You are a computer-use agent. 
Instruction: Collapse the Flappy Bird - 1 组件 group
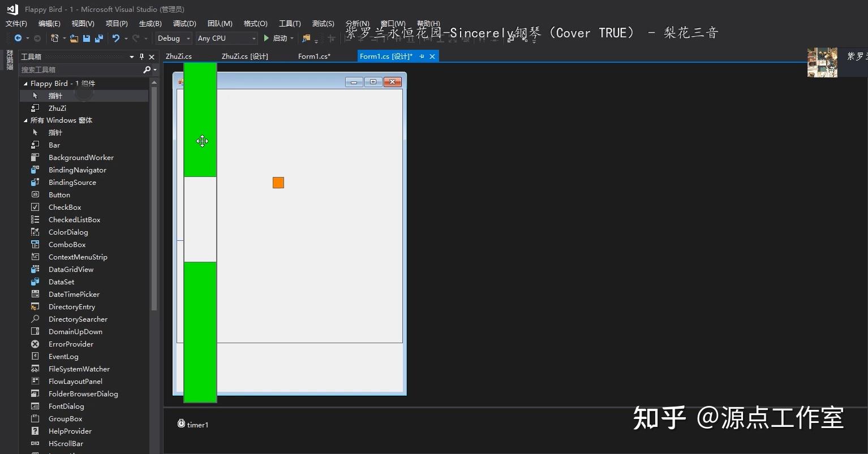pos(24,83)
